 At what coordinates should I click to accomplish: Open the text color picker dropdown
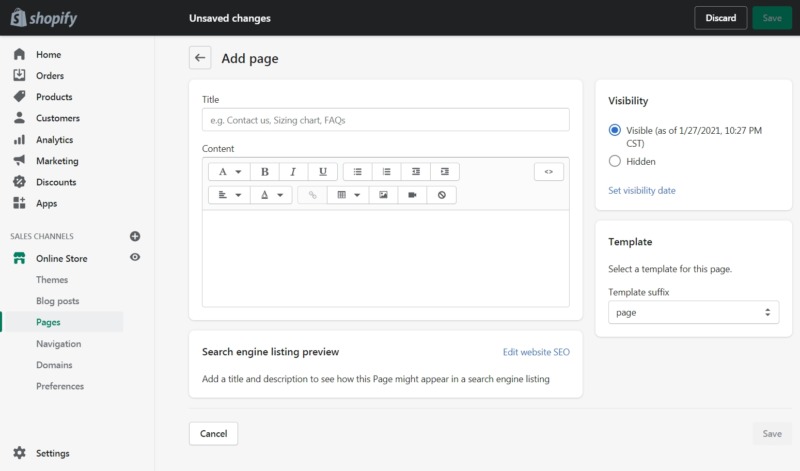click(x=271, y=195)
